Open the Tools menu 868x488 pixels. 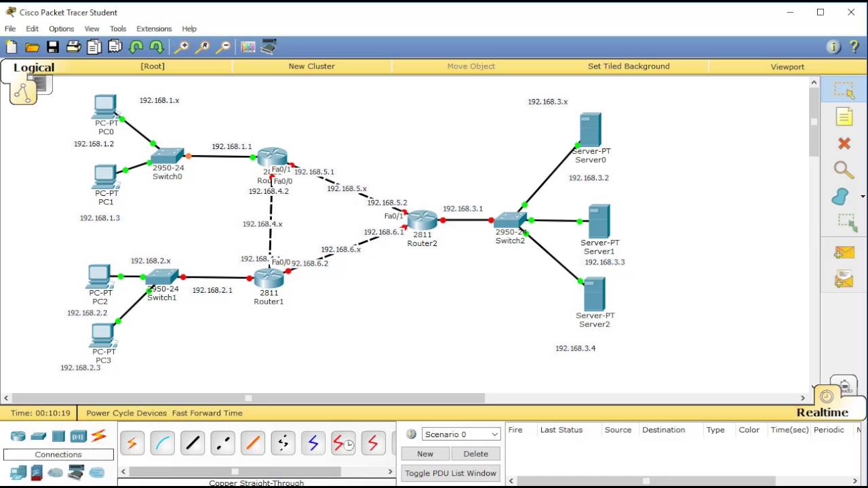click(118, 28)
